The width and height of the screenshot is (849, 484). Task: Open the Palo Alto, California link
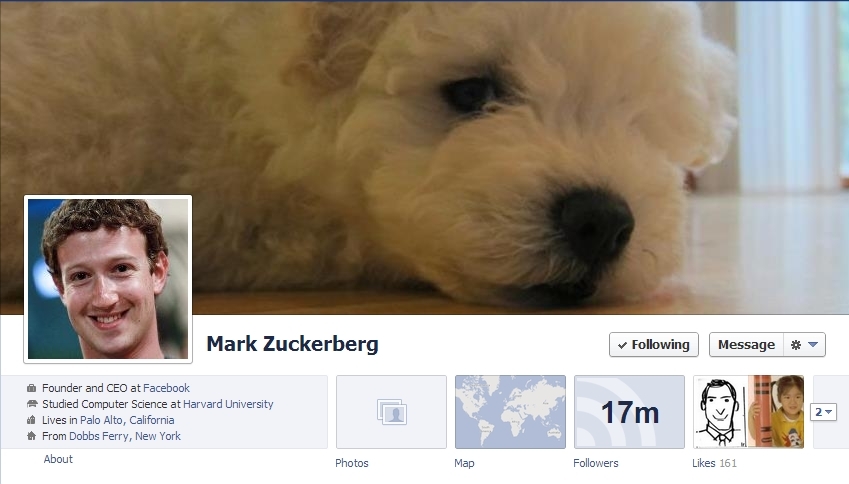click(x=127, y=420)
